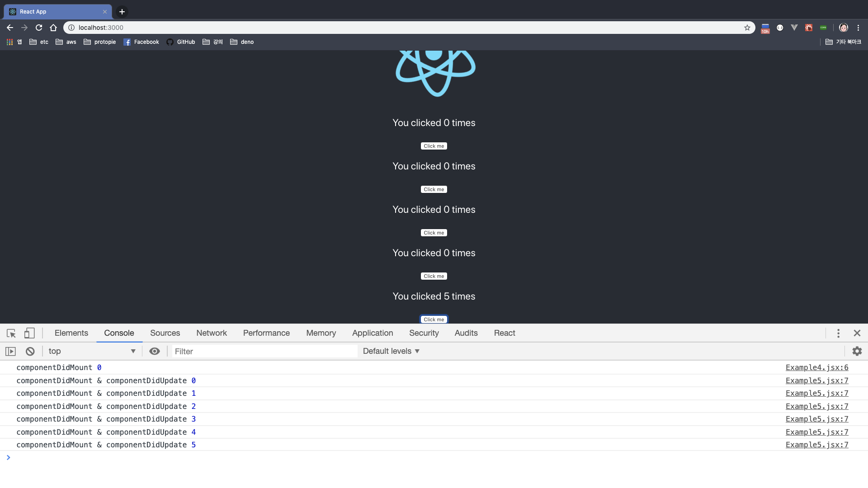Screen dimensions: 868x488
Task: Open the Default levels dropdown
Action: pos(391,352)
